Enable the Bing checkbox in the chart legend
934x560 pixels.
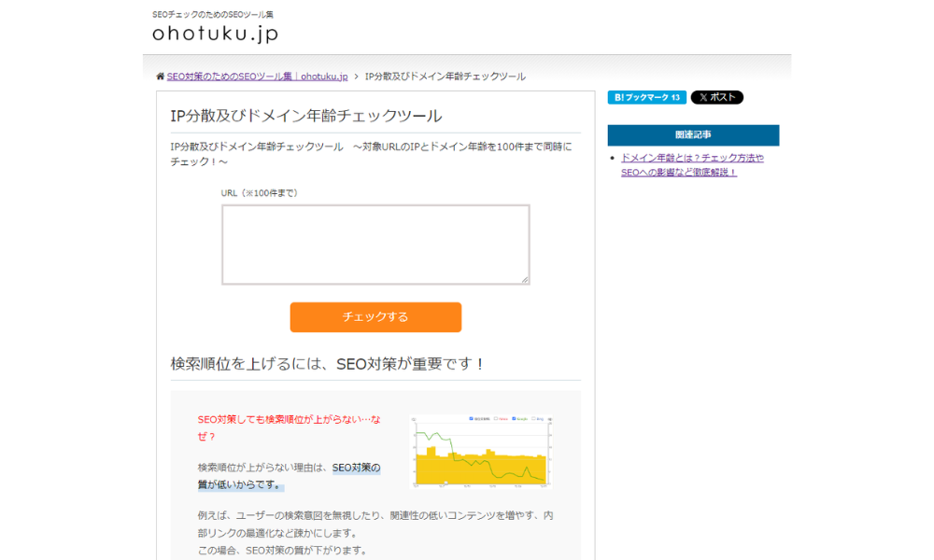click(532, 418)
